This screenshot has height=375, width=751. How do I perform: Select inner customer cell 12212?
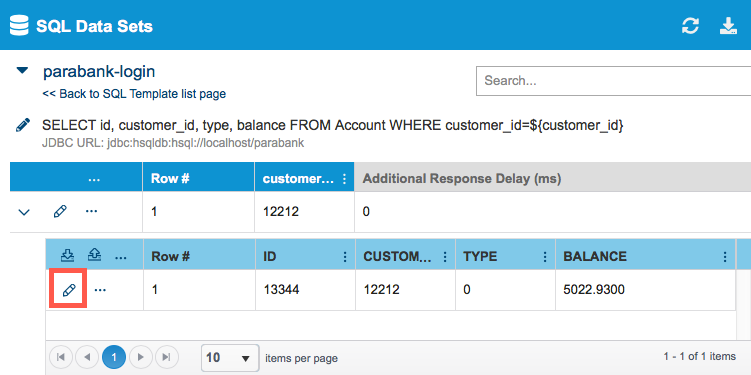tap(382, 290)
